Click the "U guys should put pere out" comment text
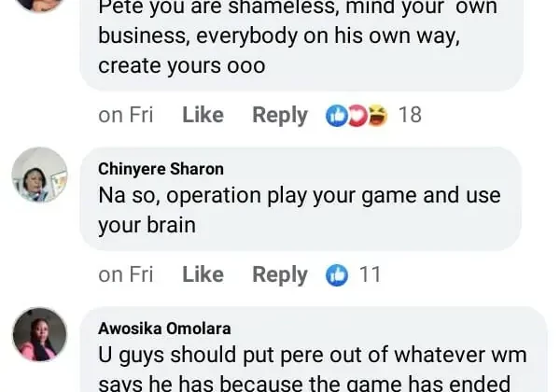560x392 pixels. pyautogui.click(x=313, y=356)
